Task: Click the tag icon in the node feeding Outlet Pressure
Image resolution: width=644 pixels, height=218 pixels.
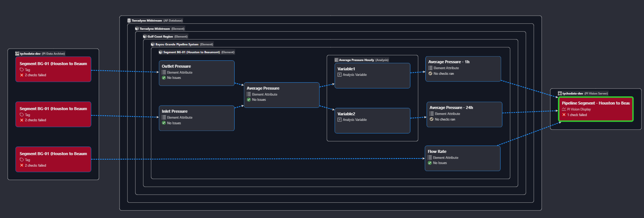Action: pyautogui.click(x=22, y=70)
